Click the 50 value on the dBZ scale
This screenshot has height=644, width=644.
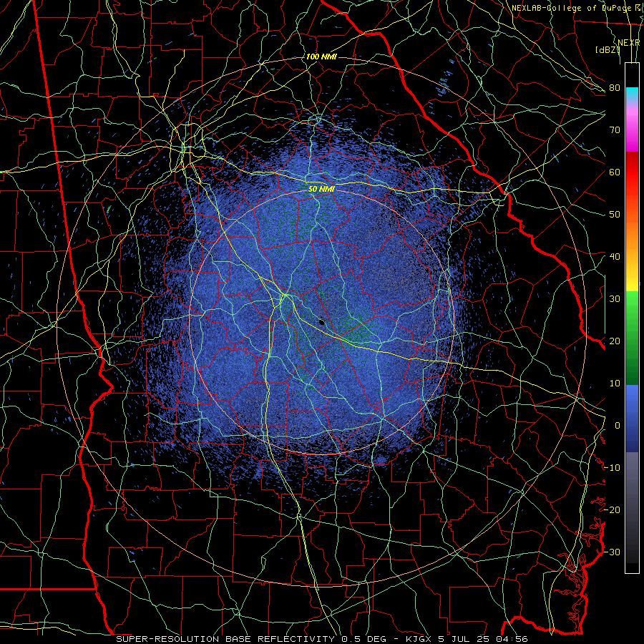coord(615,215)
